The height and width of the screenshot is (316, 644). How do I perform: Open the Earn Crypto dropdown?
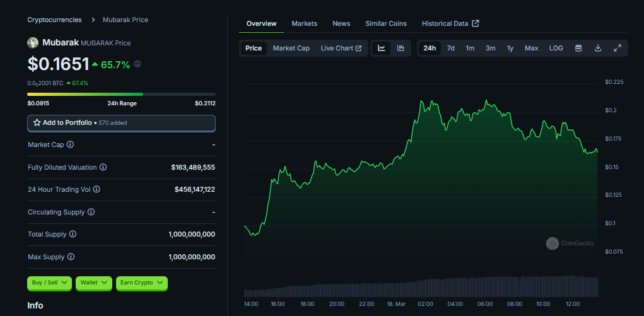click(x=142, y=283)
